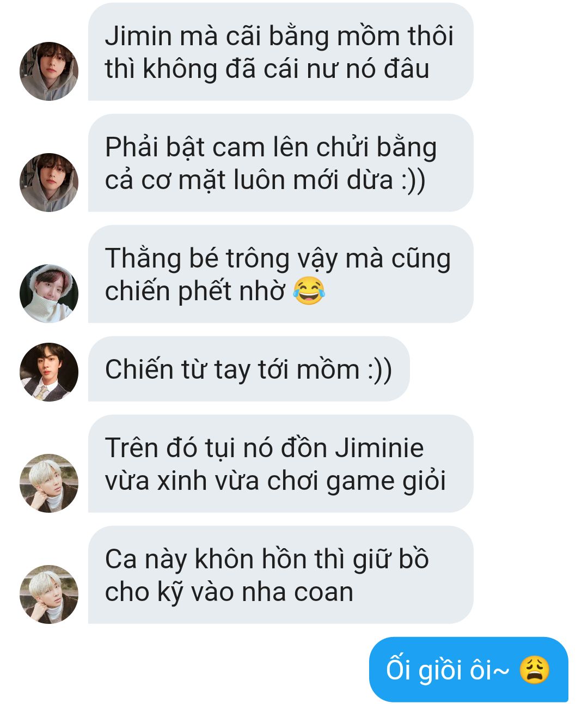Click message about "Jiminie vừa xinh vừa chơi game giỏi"
588x704 pixels.
(280, 464)
